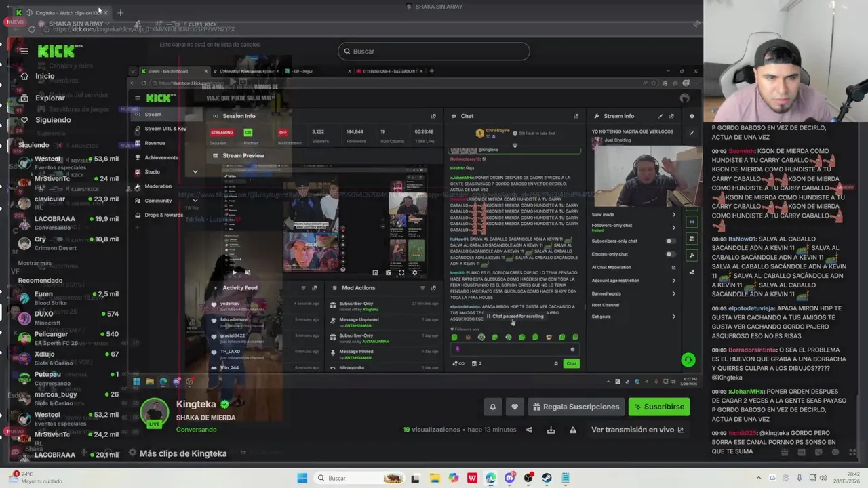868x488 pixels.
Task: Open Kingteka channel name link
Action: tap(196, 404)
